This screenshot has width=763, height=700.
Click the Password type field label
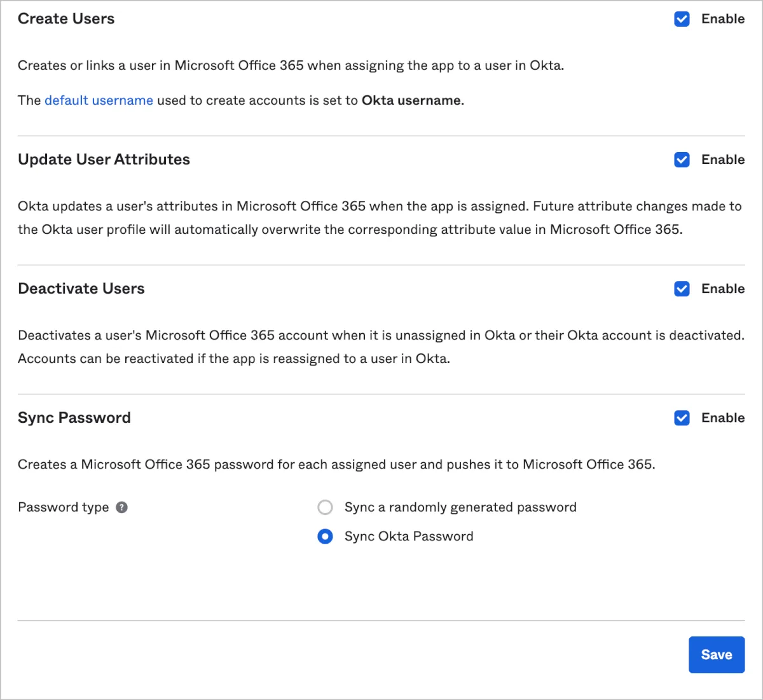click(x=63, y=507)
